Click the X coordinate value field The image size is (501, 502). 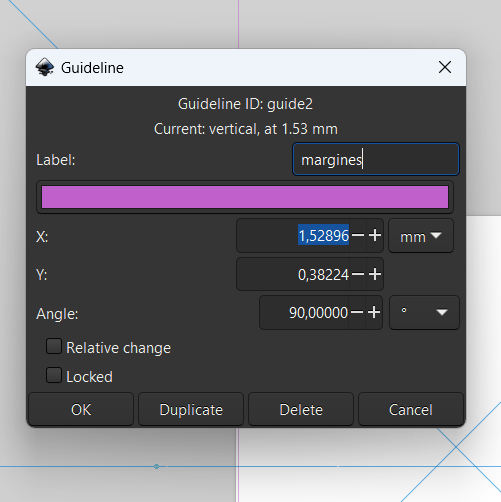[293, 236]
